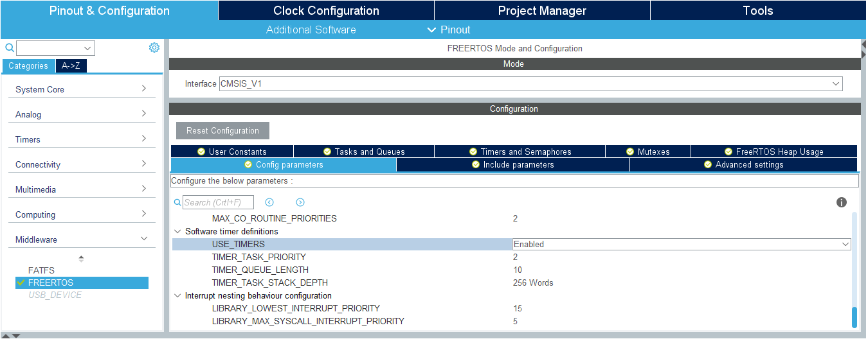
Task: Select the A->Z view tab
Action: 71,66
